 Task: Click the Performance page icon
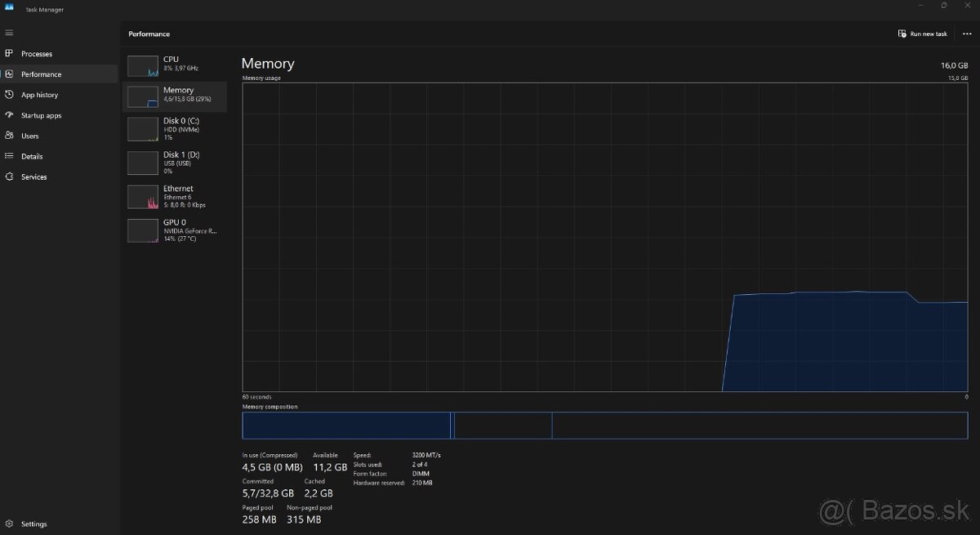tap(9, 74)
